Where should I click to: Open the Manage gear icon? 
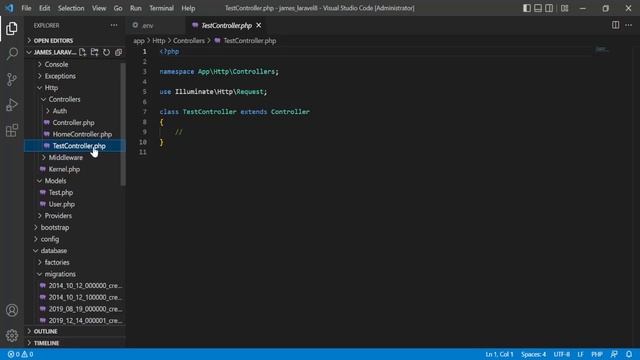click(12, 336)
